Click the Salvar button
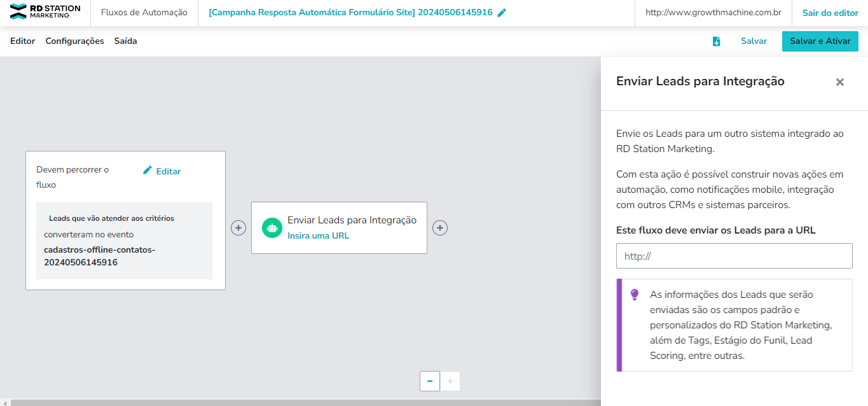Screen dimensions: 868x406 754,41
